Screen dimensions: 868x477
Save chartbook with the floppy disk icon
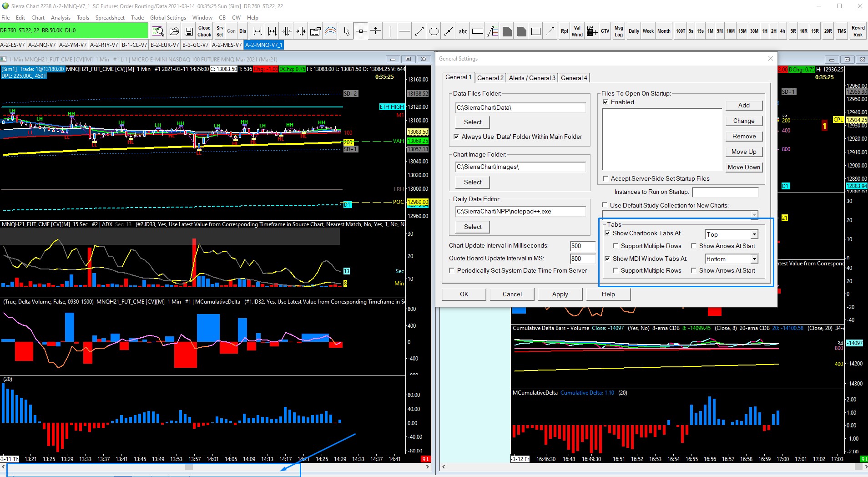(188, 31)
